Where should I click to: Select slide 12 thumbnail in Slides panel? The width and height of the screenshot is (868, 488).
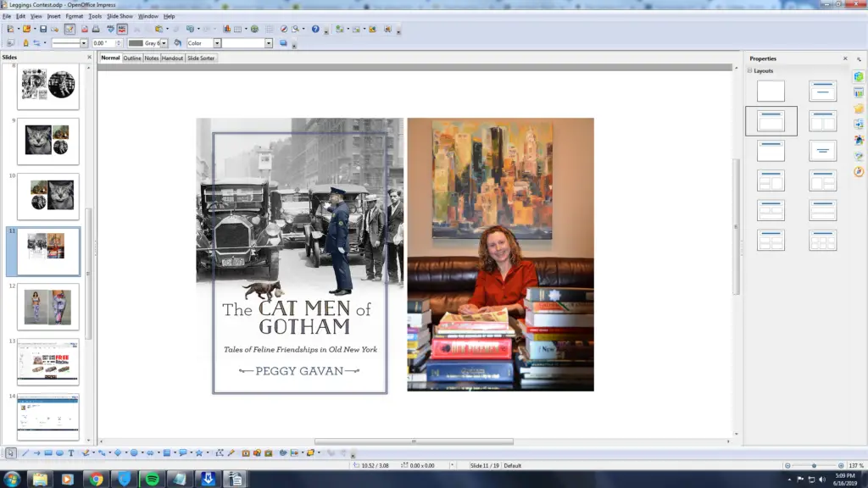click(x=48, y=307)
